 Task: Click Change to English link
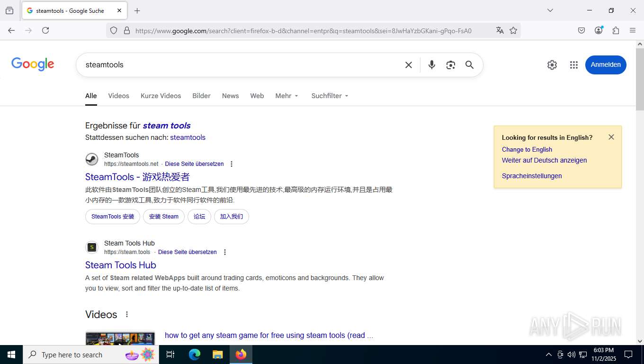tap(527, 149)
